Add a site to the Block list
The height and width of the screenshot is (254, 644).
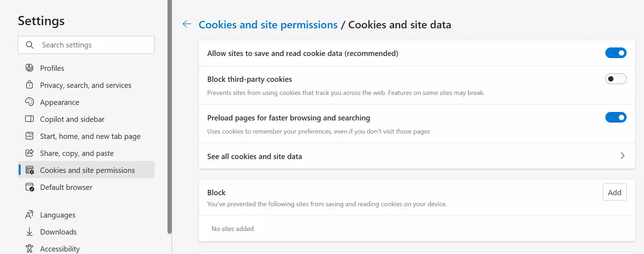[x=615, y=192]
